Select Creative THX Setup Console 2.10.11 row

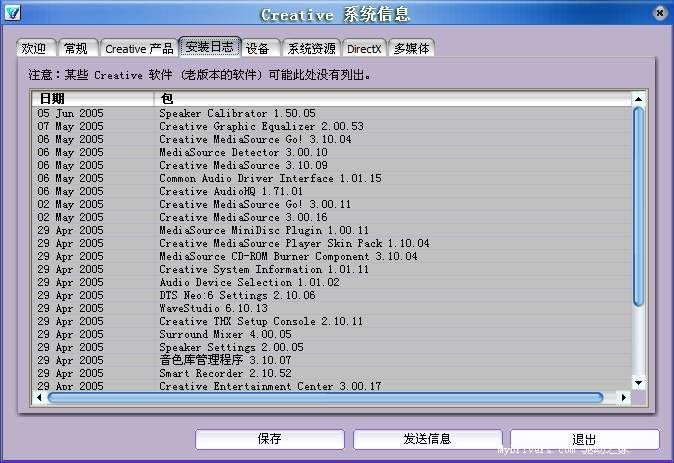point(332,322)
